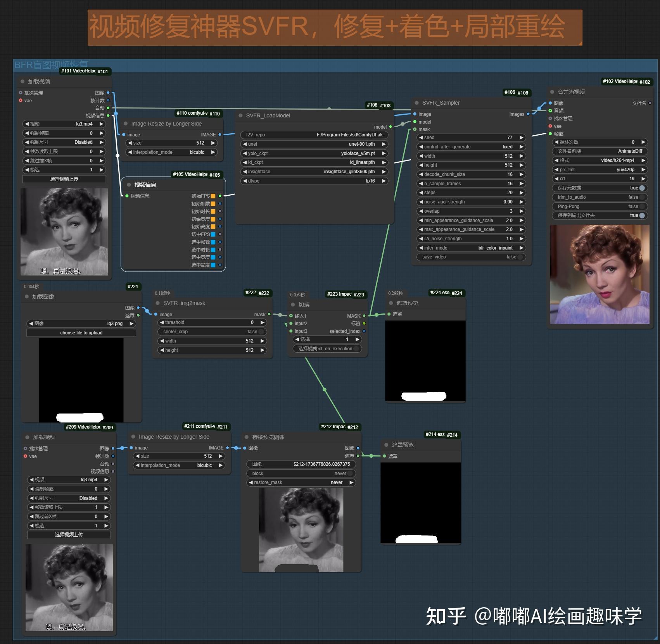
Task: Collapse the SVFR_LoadModel node using its dot icon
Action: [x=241, y=115]
